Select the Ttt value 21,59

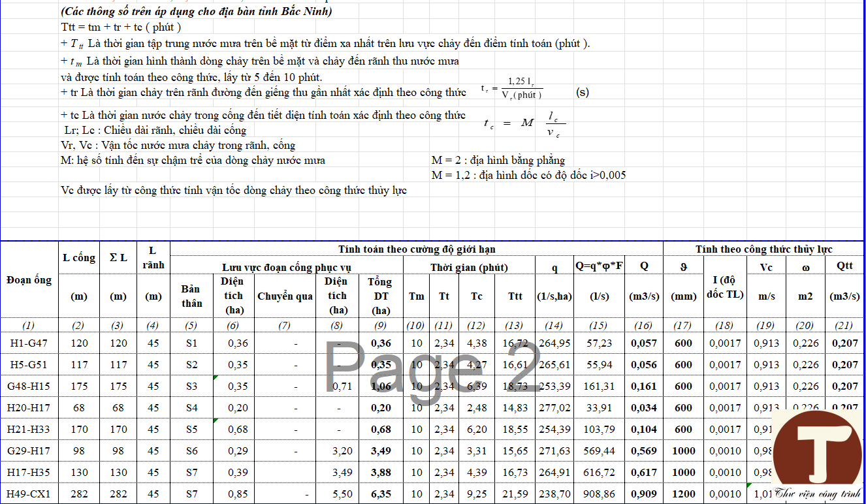(515, 494)
